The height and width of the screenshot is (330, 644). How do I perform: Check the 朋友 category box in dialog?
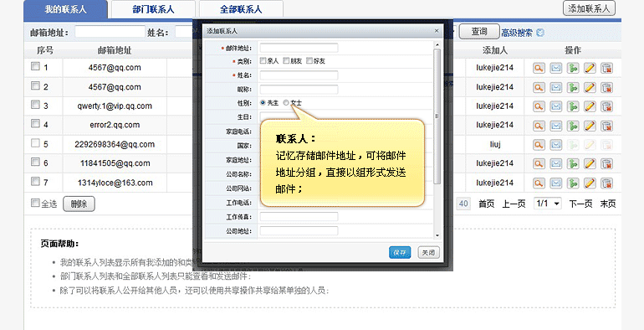coord(286,60)
